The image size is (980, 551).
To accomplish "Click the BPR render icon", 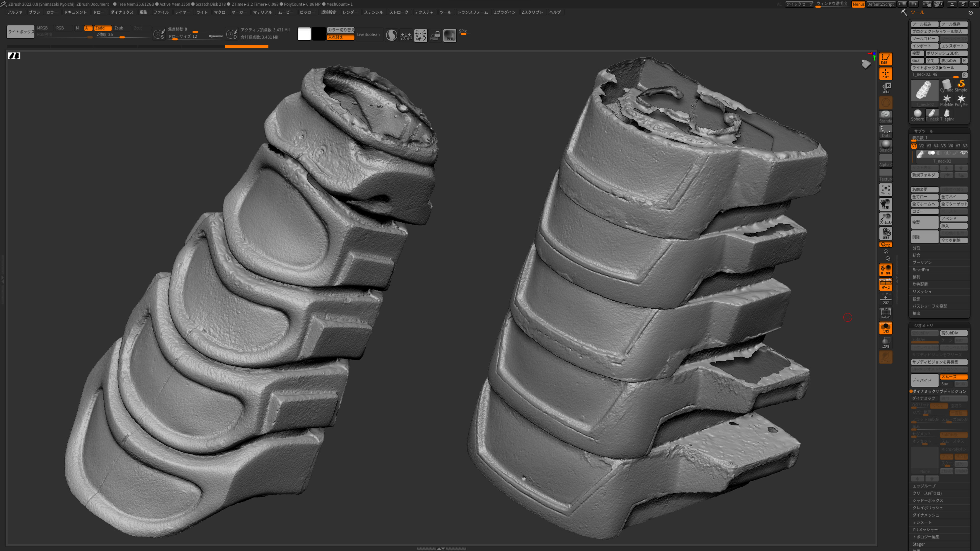I will pyautogui.click(x=449, y=35).
